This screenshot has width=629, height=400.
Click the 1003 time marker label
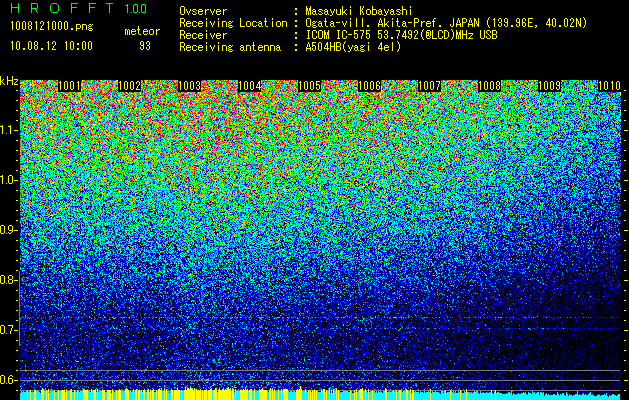(x=189, y=86)
